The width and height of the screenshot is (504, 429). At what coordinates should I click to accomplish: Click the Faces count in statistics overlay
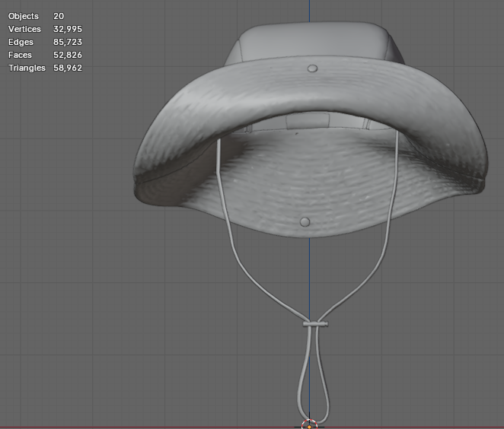click(68, 55)
